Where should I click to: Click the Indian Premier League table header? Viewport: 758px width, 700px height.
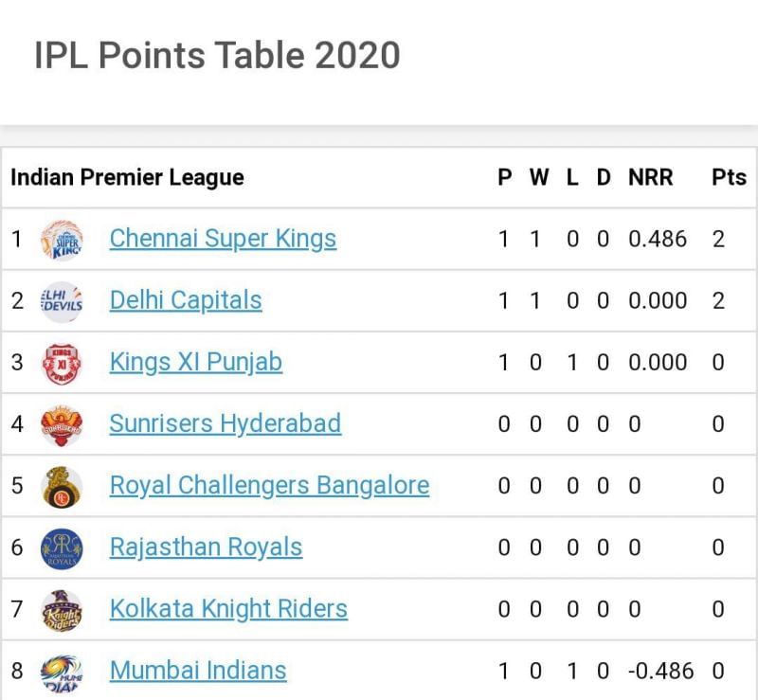pos(127,177)
